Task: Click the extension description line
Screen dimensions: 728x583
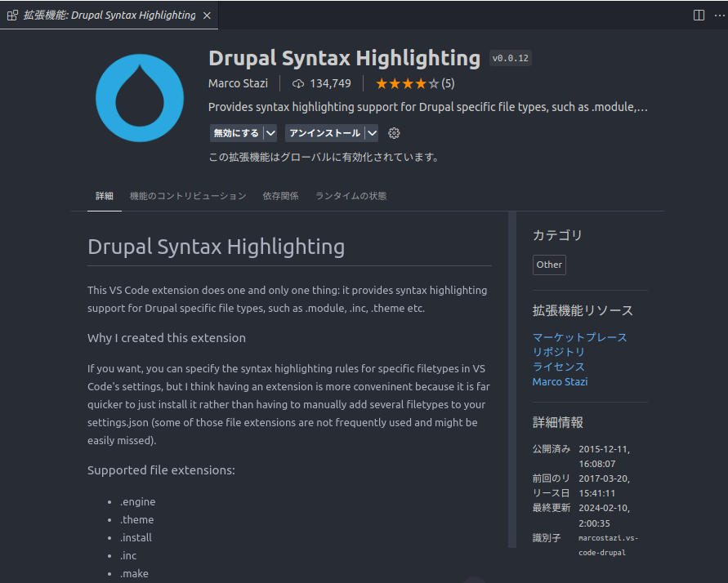Action: click(x=427, y=107)
